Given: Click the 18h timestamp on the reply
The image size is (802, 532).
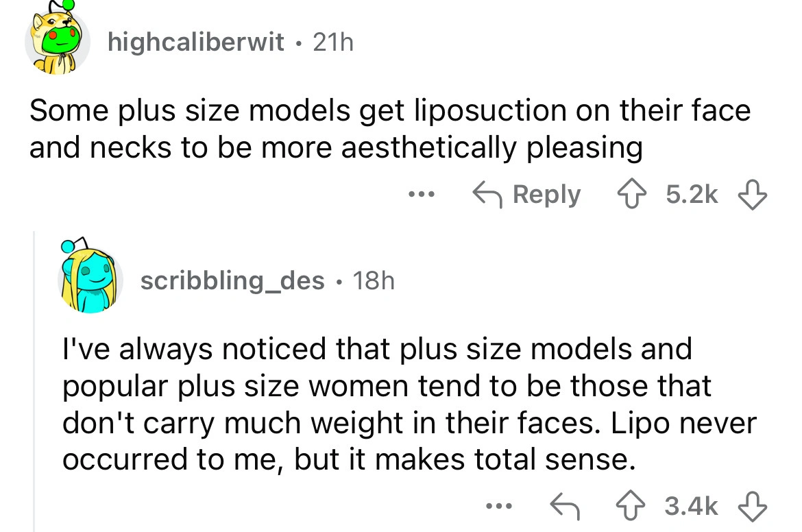Looking at the screenshot, I should 374,280.
